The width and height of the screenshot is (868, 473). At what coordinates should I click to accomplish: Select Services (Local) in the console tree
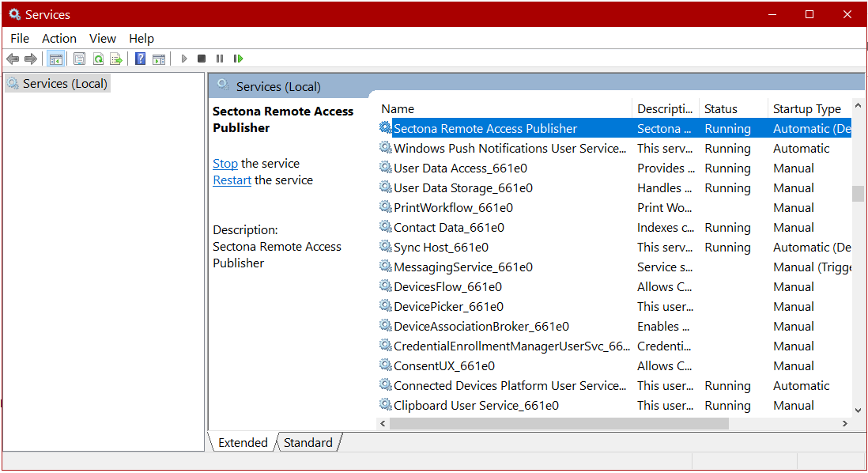click(x=65, y=84)
